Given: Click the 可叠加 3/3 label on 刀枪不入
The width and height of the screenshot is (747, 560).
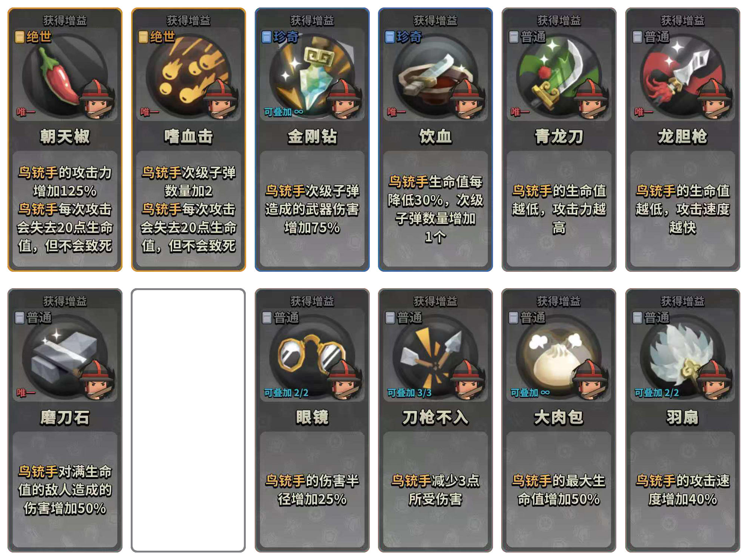Looking at the screenshot, I should 409,392.
